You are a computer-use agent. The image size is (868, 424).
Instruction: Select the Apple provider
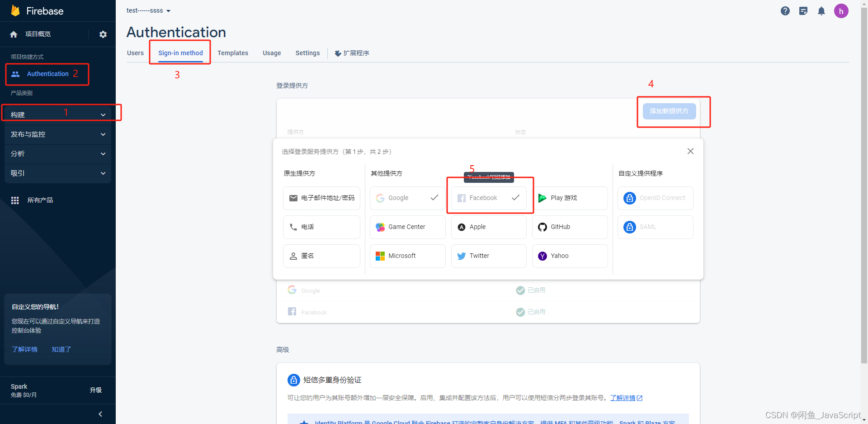489,227
